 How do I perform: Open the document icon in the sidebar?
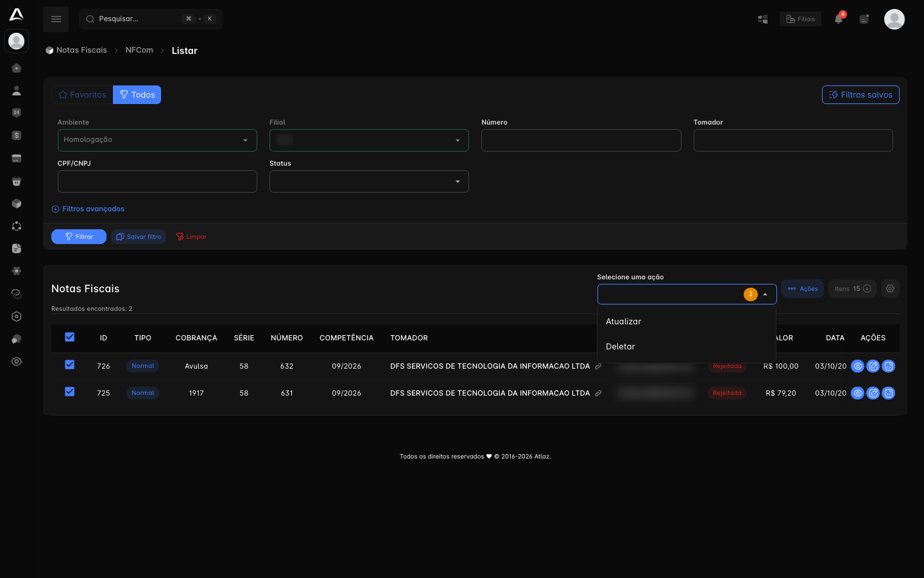17,249
